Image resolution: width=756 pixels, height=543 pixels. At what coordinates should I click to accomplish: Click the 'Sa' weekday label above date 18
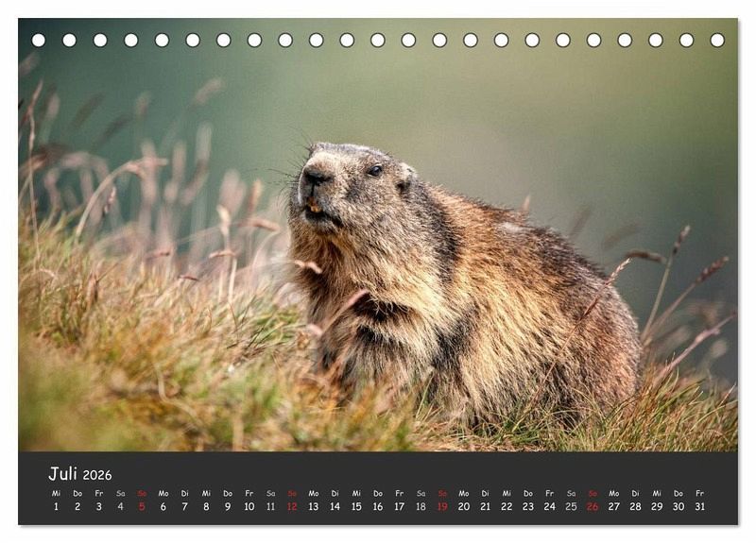tap(421, 493)
